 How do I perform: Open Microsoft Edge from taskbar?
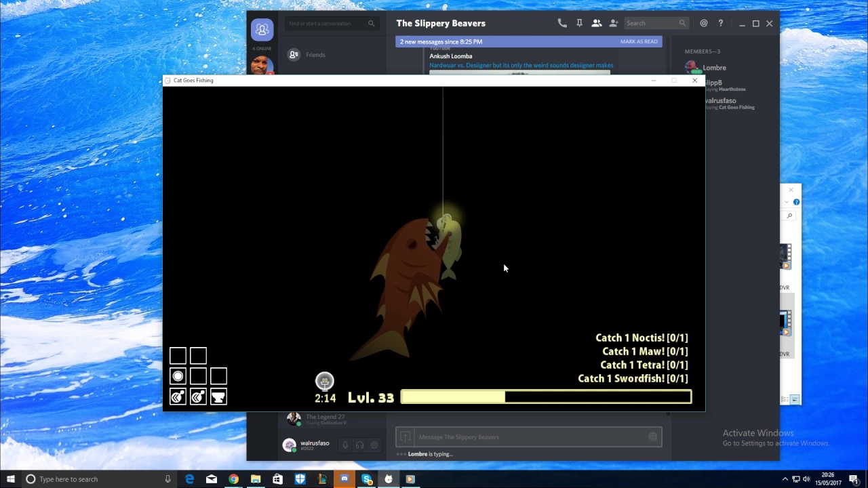tap(190, 479)
